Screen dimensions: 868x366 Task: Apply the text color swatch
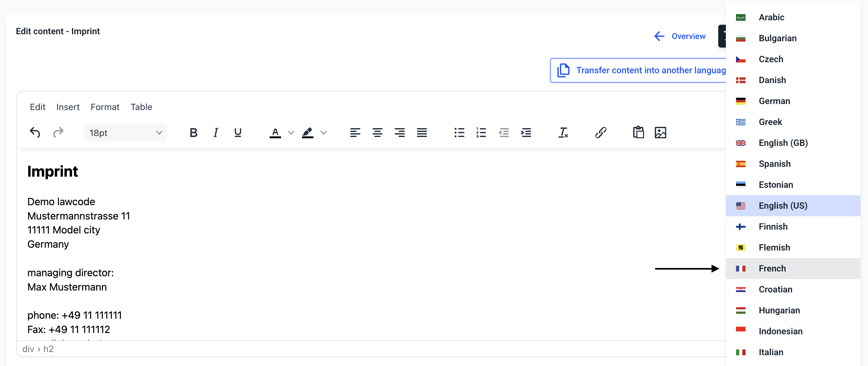(x=275, y=132)
